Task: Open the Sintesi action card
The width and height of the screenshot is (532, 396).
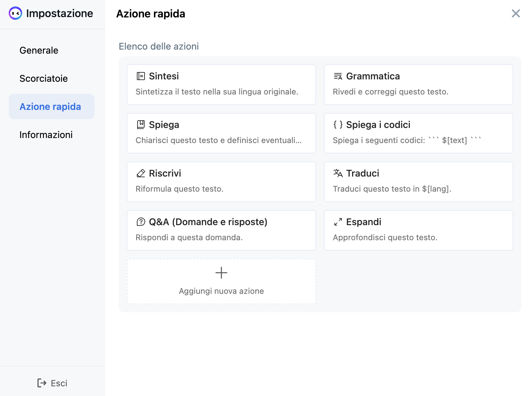Action: 221,84
